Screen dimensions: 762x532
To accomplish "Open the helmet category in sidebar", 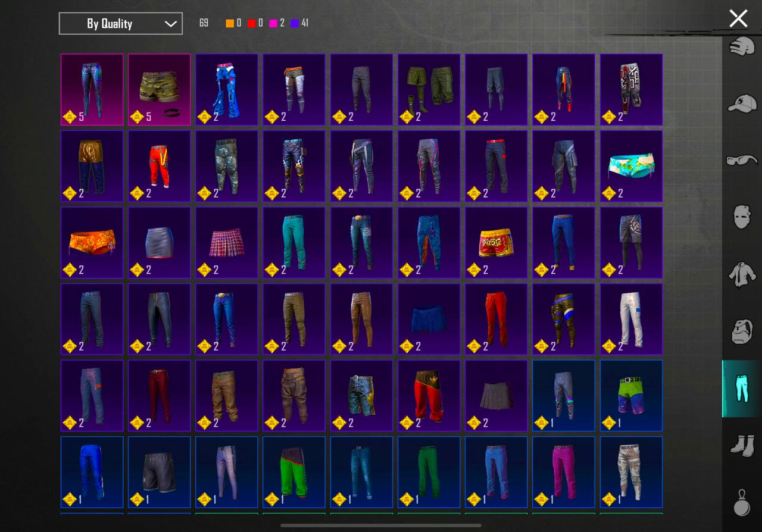I will (x=742, y=46).
